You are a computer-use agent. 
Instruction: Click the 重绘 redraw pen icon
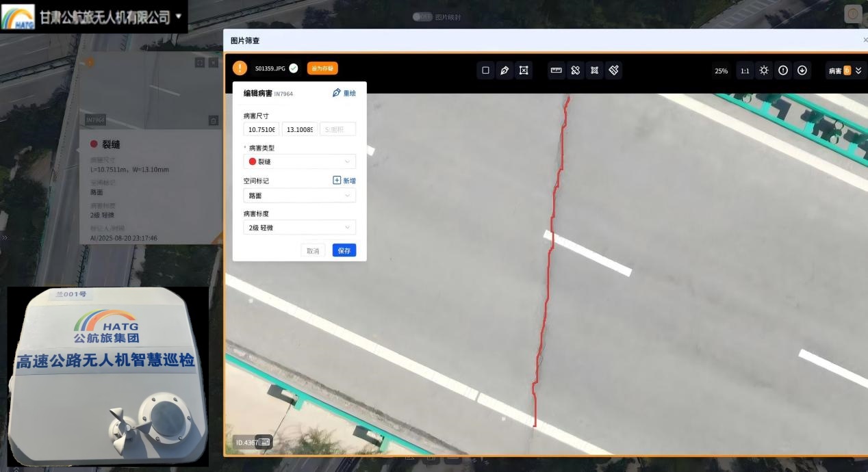pos(337,93)
